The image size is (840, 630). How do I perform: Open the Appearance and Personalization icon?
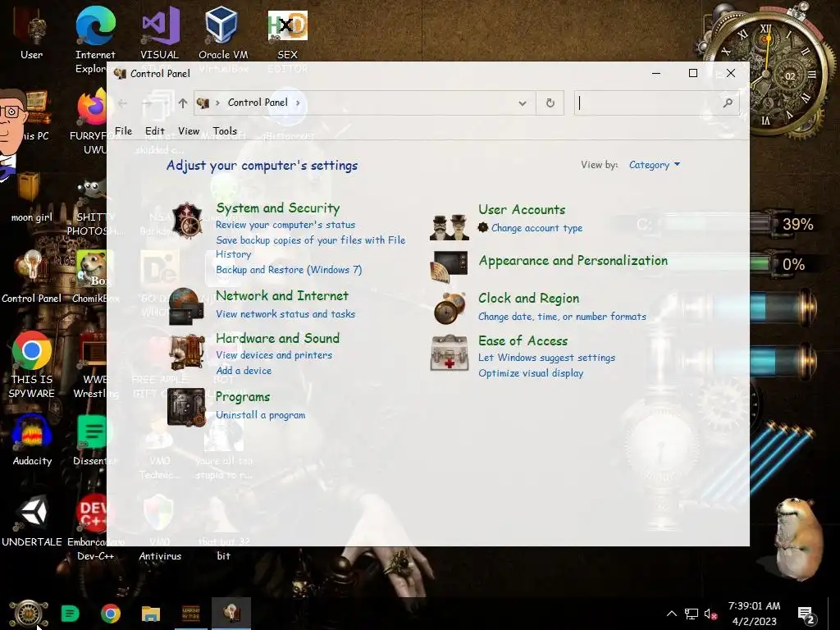coord(450,266)
